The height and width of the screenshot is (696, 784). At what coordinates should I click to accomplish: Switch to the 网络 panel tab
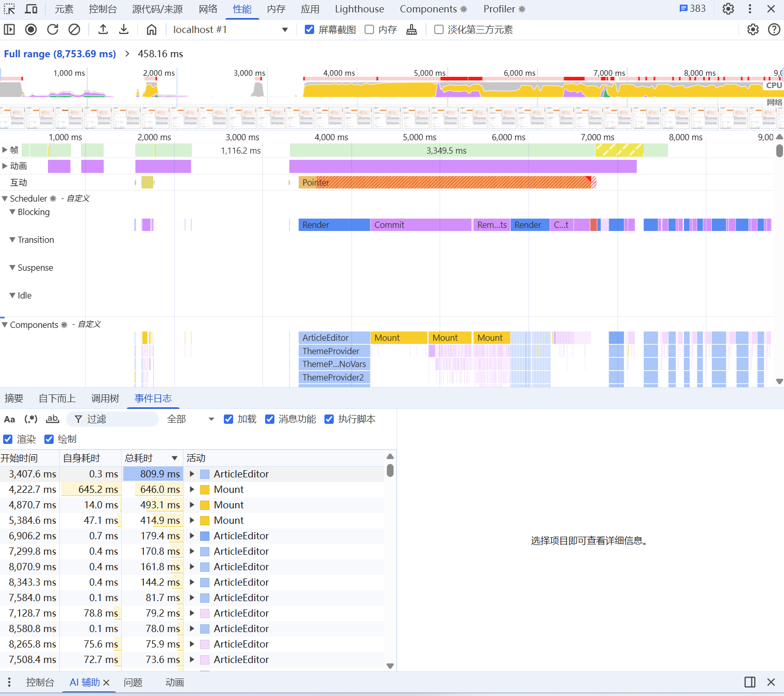pyautogui.click(x=208, y=9)
